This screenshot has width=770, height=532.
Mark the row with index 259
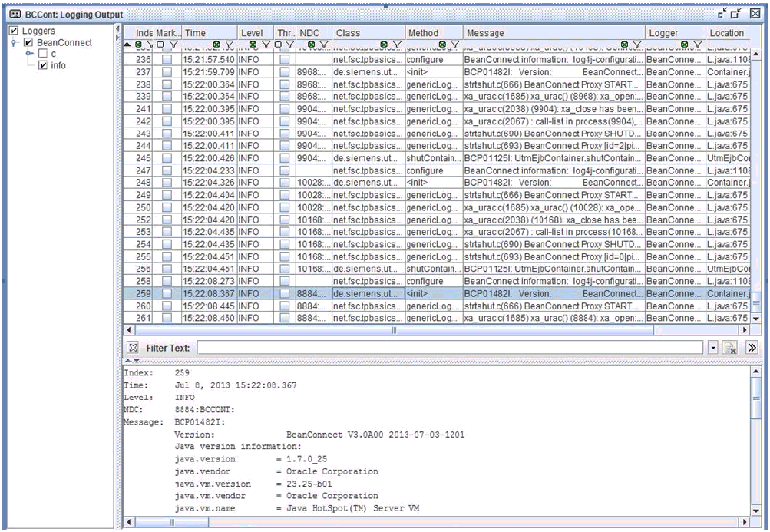[167, 293]
